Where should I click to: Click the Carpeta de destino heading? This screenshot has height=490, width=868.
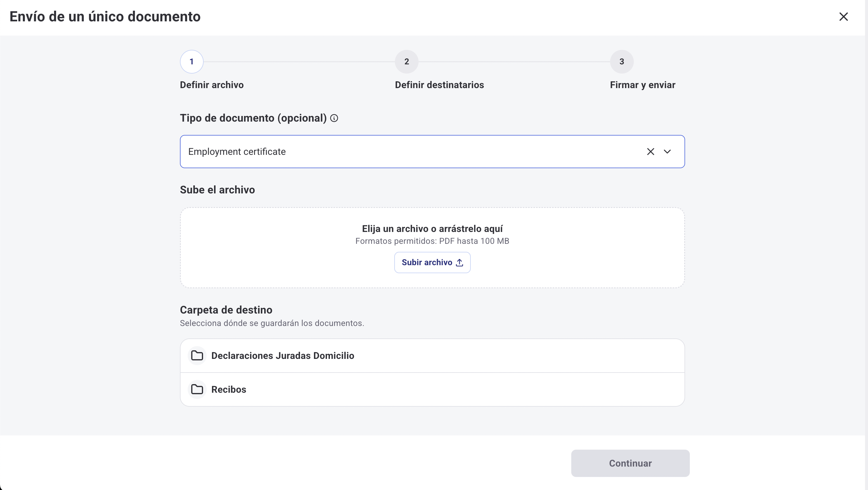point(226,310)
